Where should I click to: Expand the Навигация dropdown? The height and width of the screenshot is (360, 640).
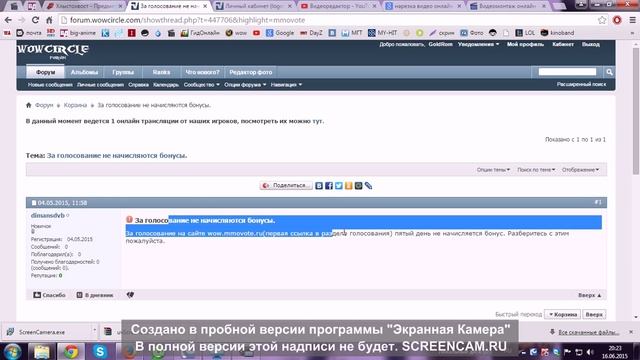[x=287, y=85]
